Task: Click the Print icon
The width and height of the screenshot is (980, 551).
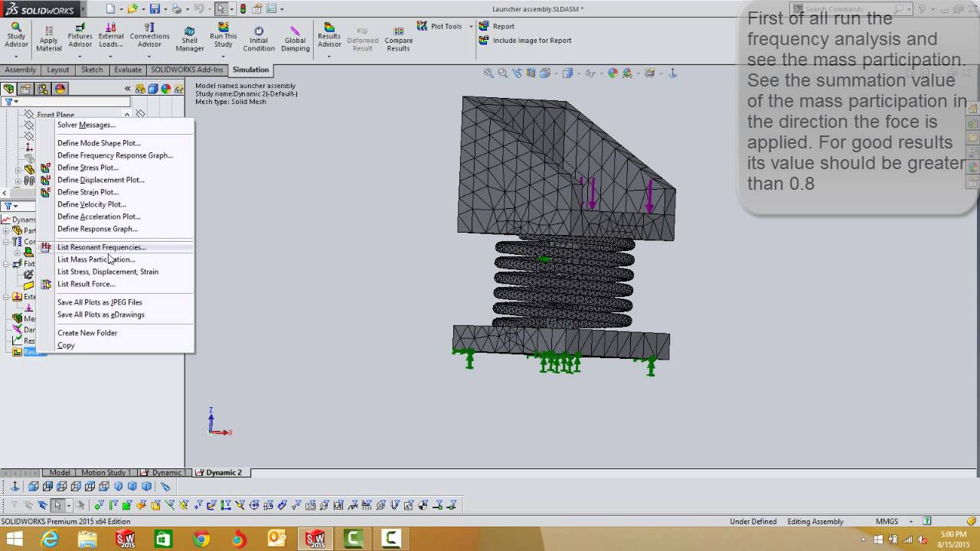Action: pyautogui.click(x=177, y=9)
